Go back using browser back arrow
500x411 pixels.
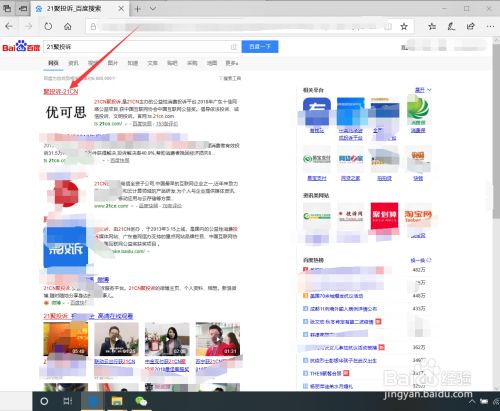9,26
